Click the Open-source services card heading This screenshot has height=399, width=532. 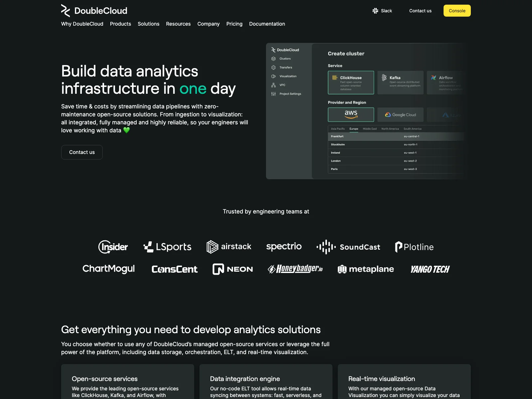(105, 379)
